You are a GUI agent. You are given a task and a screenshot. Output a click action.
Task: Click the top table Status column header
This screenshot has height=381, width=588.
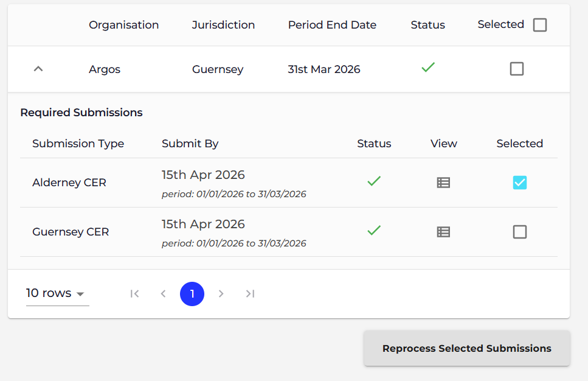pos(428,25)
